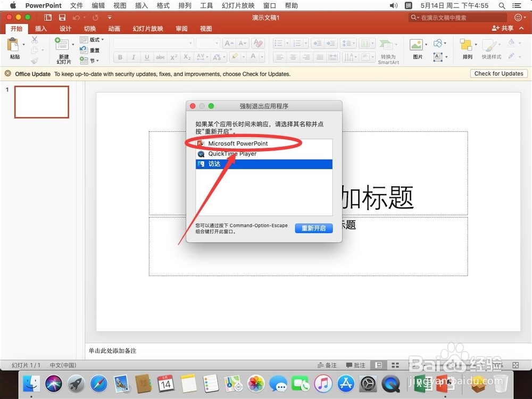This screenshot has height=399, width=532.
Task: Click the text highlight color button
Action: [x=235, y=57]
